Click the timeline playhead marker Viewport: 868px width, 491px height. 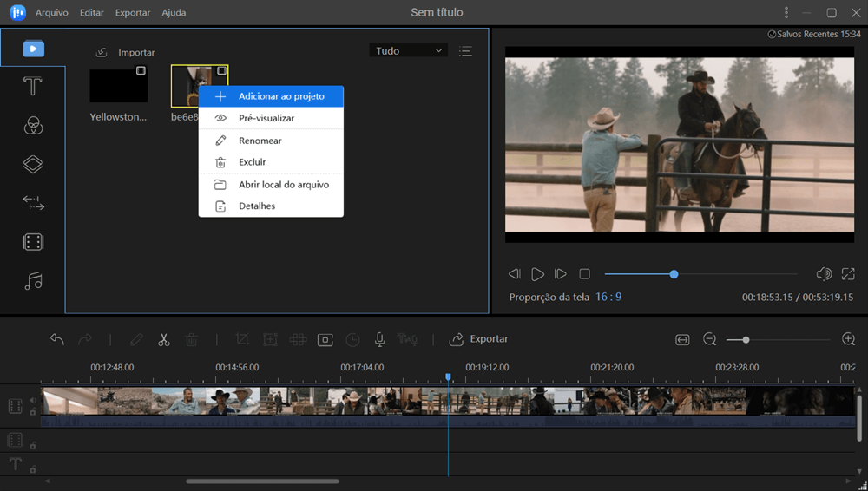click(449, 377)
